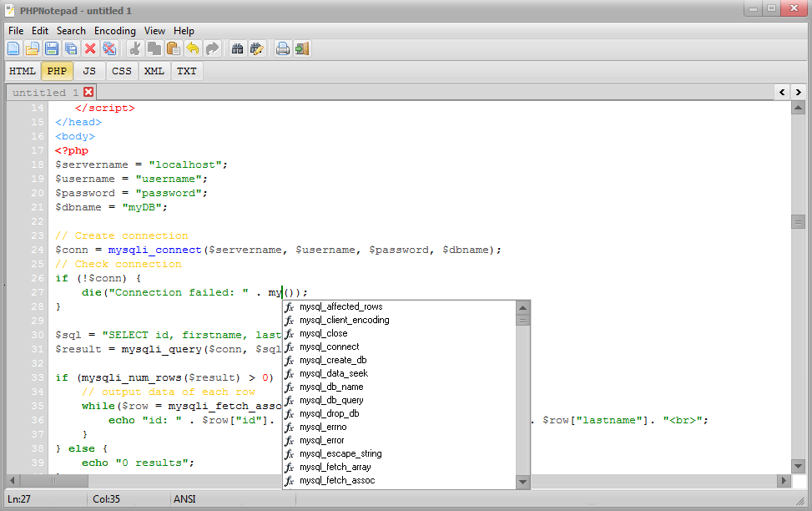Cut selection with scissors icon
Screen dimensions: 812x511
[x=134, y=48]
